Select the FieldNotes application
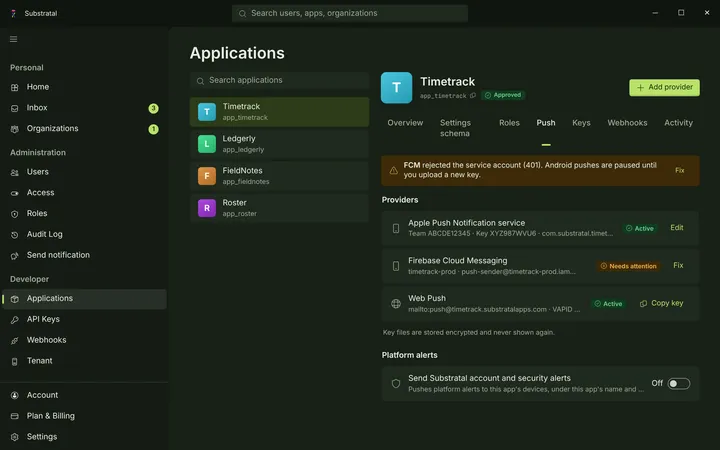Image resolution: width=720 pixels, height=450 pixels. point(279,176)
